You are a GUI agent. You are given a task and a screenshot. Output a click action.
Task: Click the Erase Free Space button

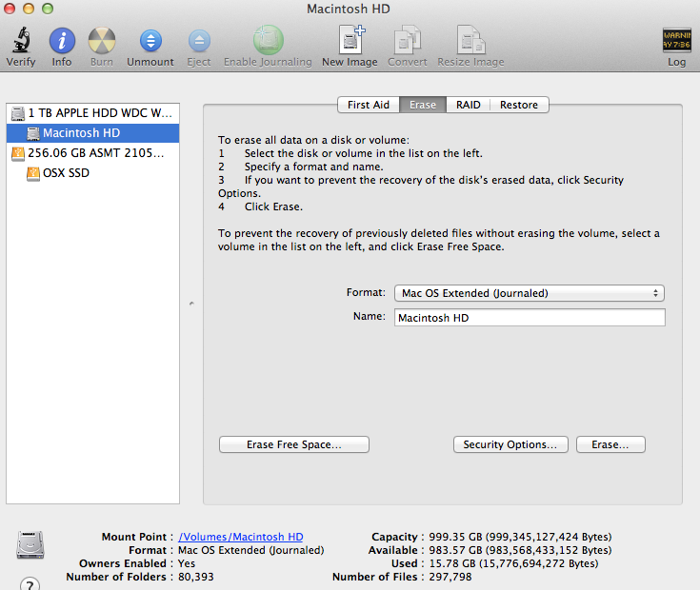coord(294,444)
